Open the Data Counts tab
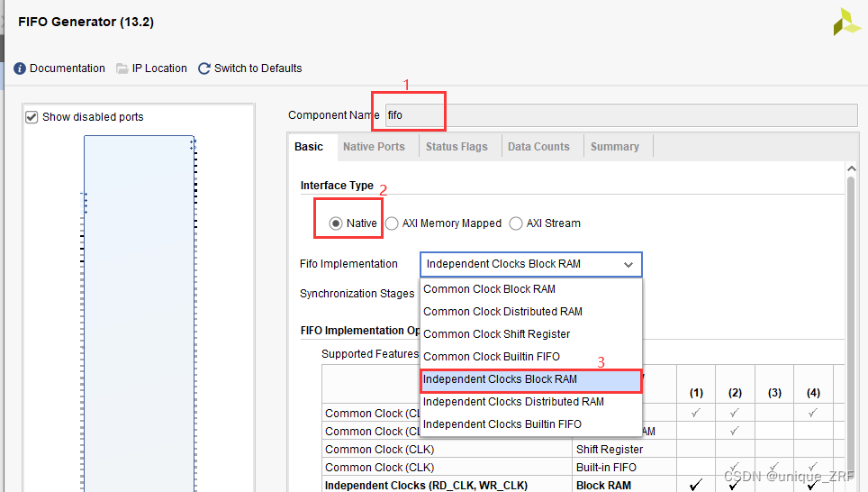Image resolution: width=868 pixels, height=492 pixels. pyautogui.click(x=538, y=147)
